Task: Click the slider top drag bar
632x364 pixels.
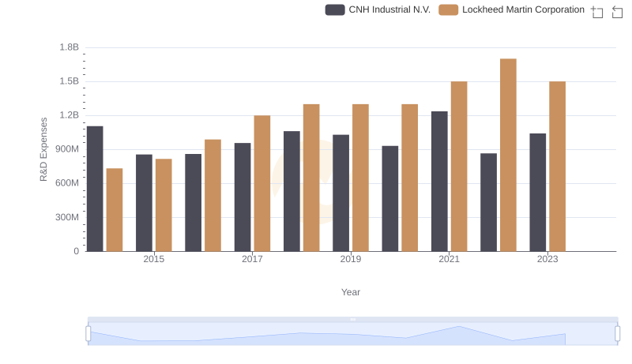Action: click(x=352, y=319)
